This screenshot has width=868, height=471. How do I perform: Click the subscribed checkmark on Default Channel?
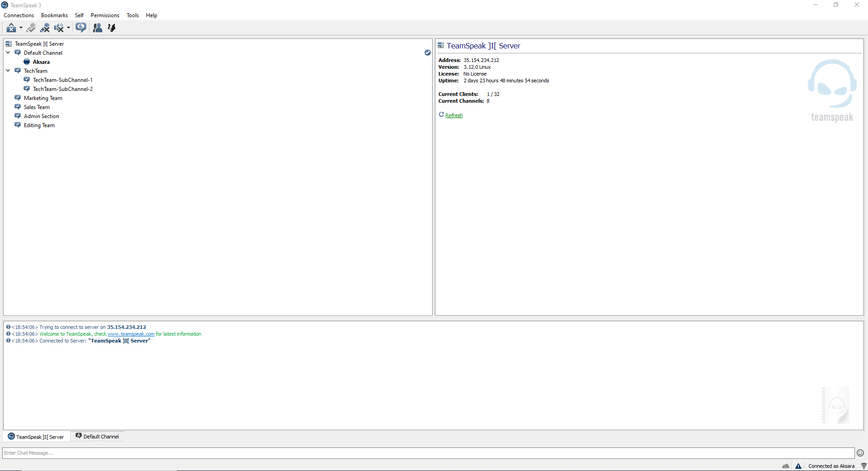point(427,53)
